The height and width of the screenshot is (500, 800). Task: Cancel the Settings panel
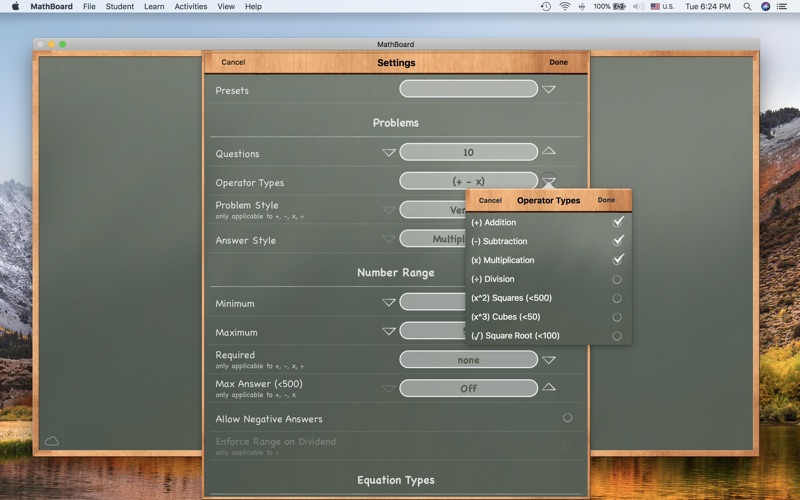coord(233,62)
